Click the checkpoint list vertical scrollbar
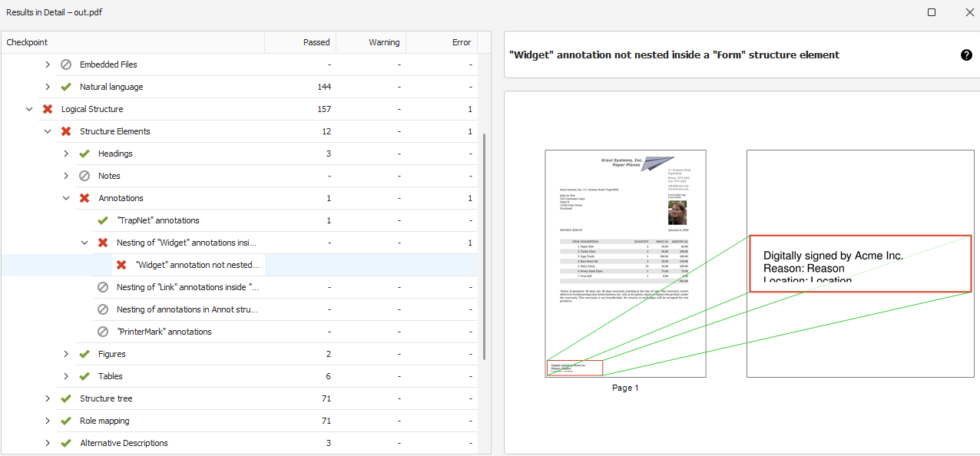The width and height of the screenshot is (980, 456). [x=484, y=246]
